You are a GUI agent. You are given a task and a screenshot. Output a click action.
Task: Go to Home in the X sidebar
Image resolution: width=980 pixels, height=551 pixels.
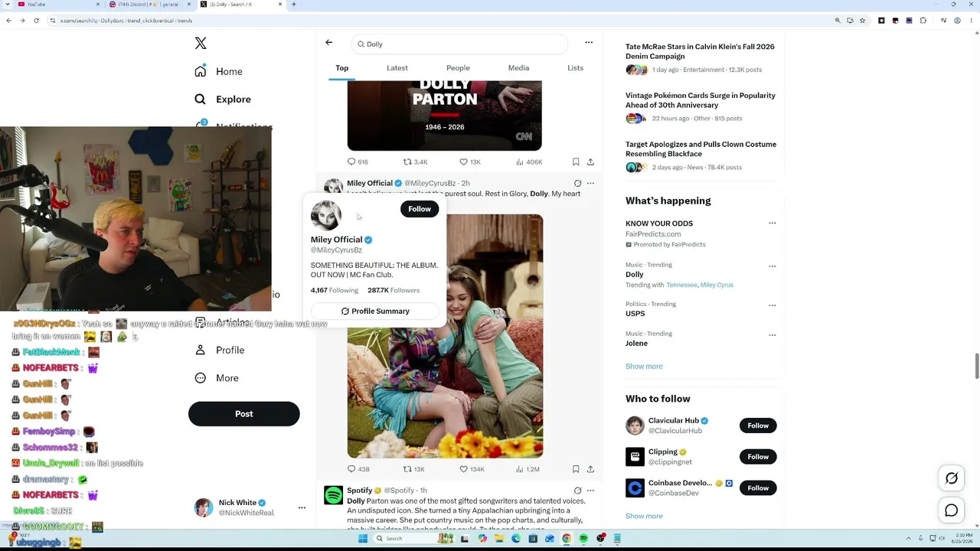click(218, 71)
